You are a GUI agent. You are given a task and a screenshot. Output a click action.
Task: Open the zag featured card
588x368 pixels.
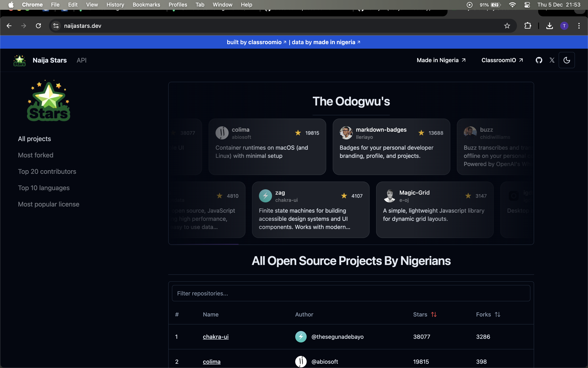[311, 210]
